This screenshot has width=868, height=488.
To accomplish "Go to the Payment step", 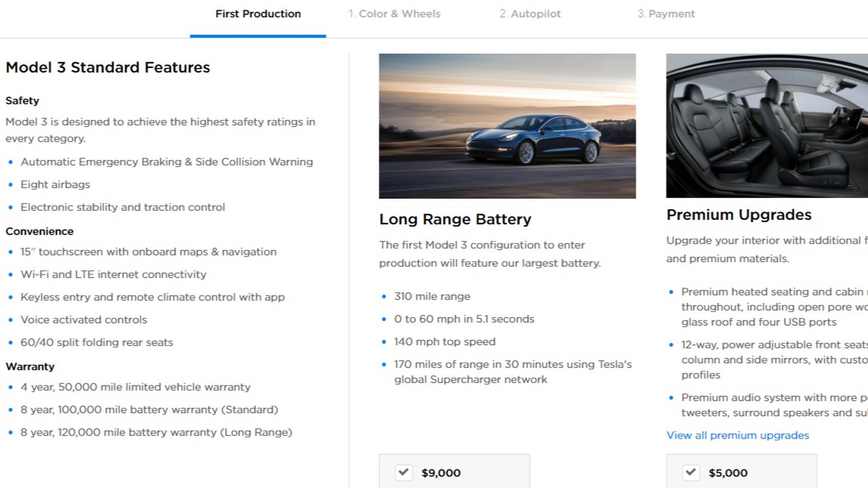I will [666, 14].
